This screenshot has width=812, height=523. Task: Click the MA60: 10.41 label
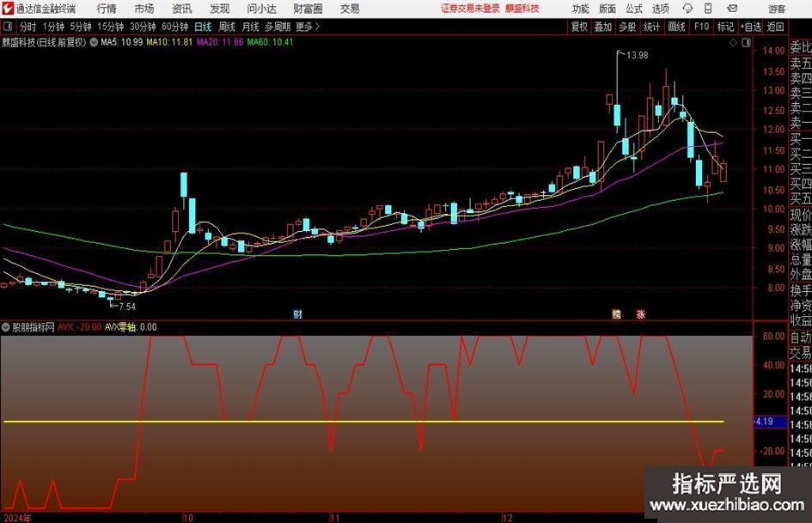[x=271, y=42]
